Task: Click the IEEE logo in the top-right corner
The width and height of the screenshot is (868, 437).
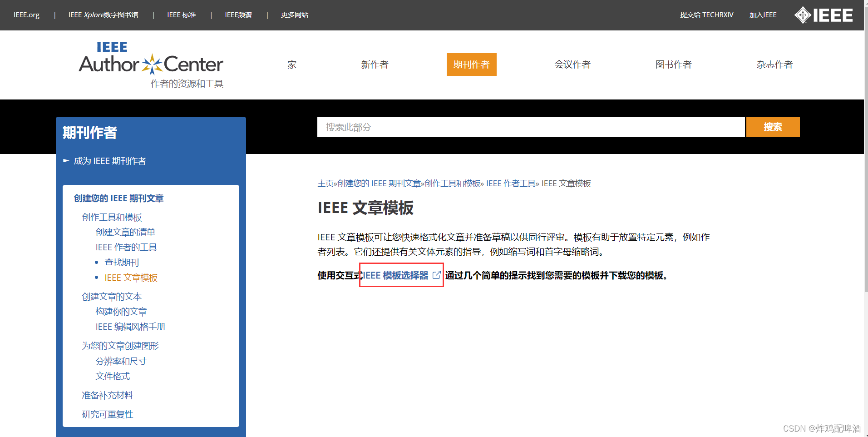Action: click(823, 15)
